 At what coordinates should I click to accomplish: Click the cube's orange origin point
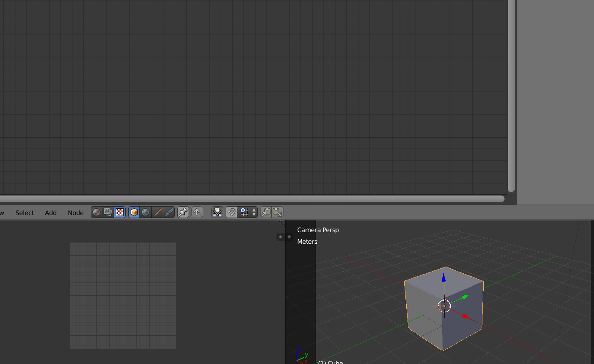coord(444,306)
